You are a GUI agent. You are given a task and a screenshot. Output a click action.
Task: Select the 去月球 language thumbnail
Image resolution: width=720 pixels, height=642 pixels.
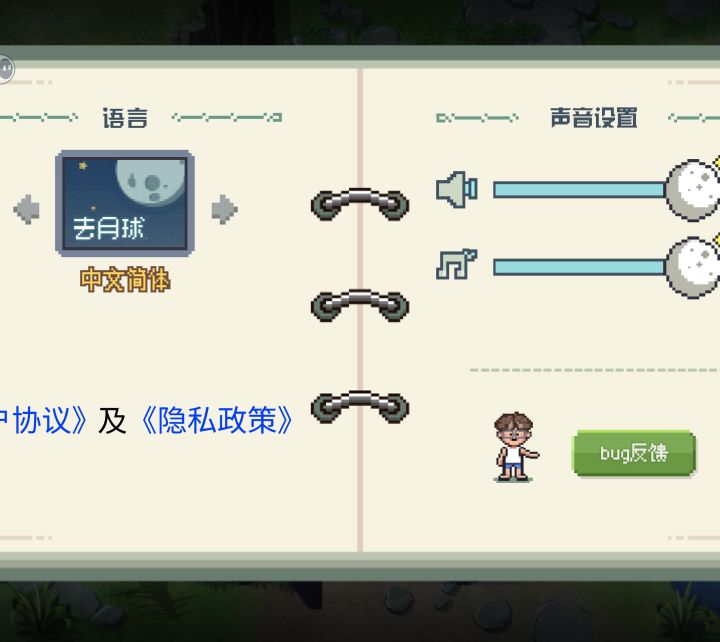point(125,203)
